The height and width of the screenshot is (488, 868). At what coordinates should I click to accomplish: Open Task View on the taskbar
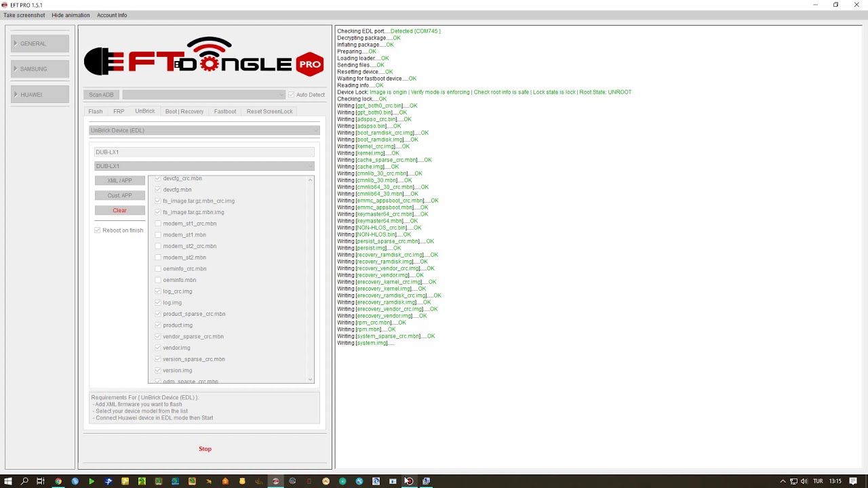(41, 481)
